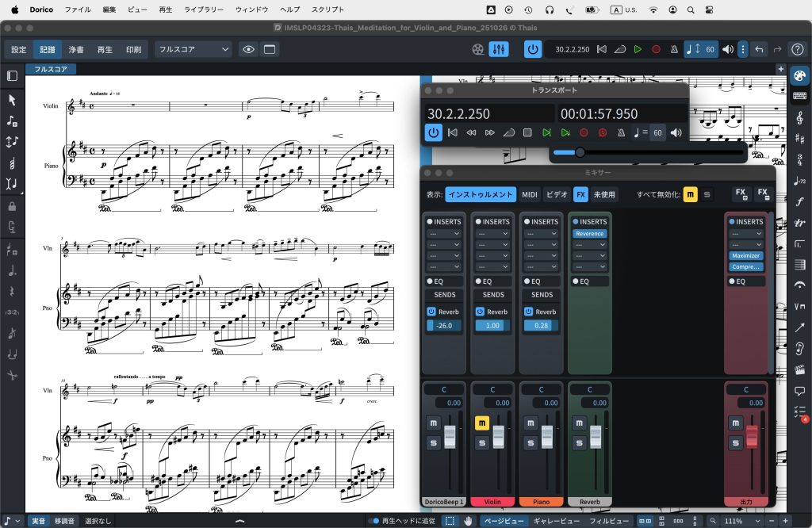Image resolution: width=812 pixels, height=528 pixels.
Task: Toggle the Reverb send power on Violin channel
Action: 481,312
